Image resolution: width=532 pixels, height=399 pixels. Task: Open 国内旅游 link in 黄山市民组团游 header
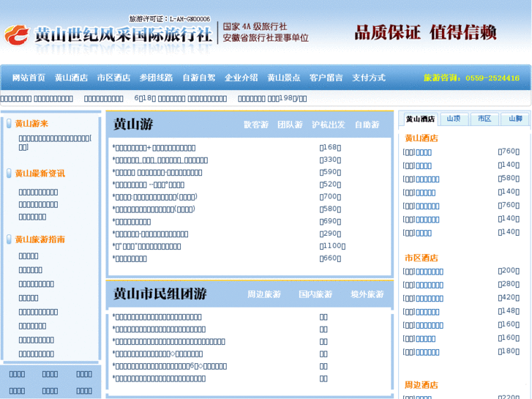[315, 294]
